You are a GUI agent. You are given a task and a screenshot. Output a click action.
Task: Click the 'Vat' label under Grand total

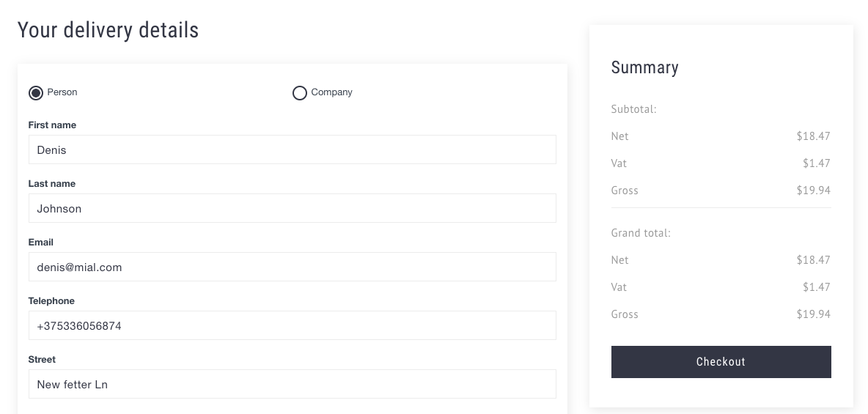(x=619, y=287)
